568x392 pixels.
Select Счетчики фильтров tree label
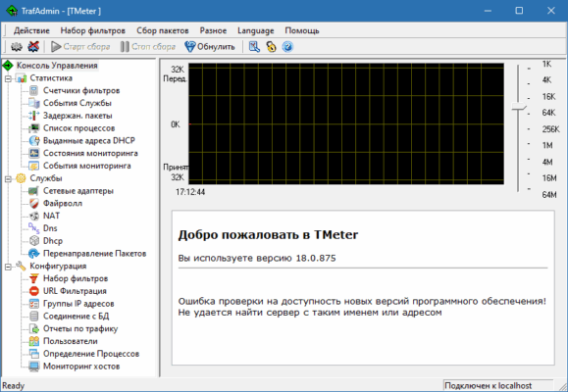(81, 90)
